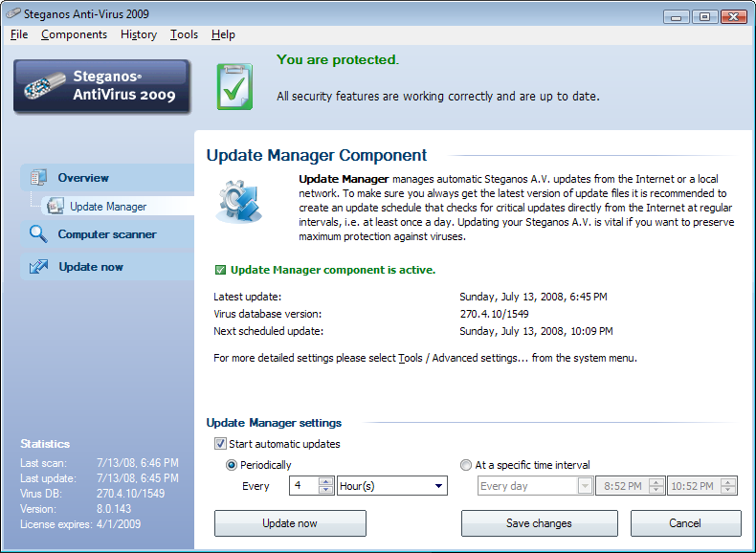Select the Periodically radio button

(x=232, y=465)
